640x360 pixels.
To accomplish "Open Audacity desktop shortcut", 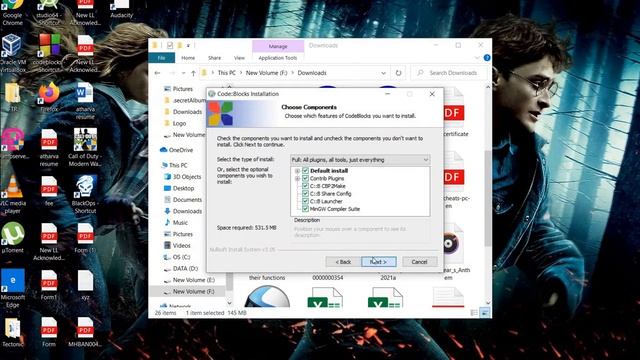I will point(121,10).
